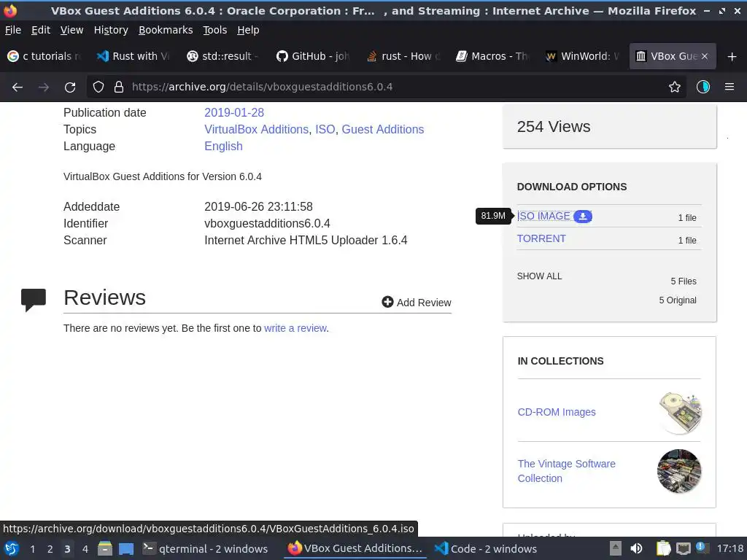Click the Vintage Software Collection thumbnail

click(x=679, y=471)
